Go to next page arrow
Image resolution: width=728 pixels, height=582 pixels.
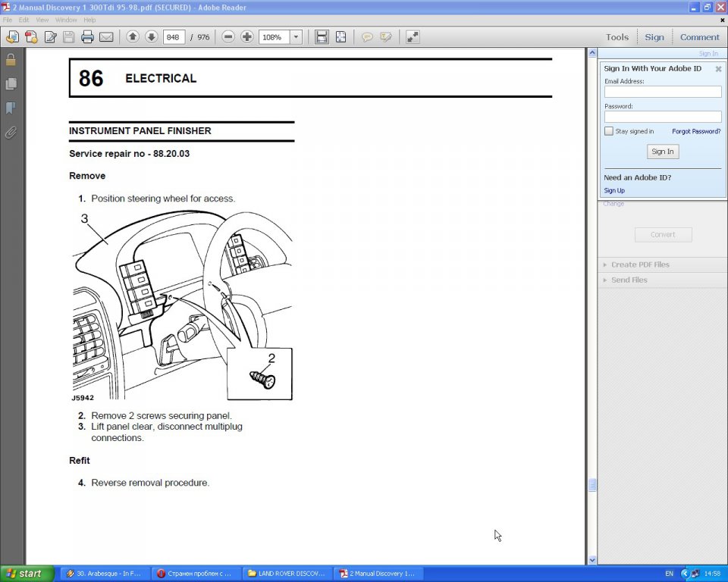[x=151, y=37]
